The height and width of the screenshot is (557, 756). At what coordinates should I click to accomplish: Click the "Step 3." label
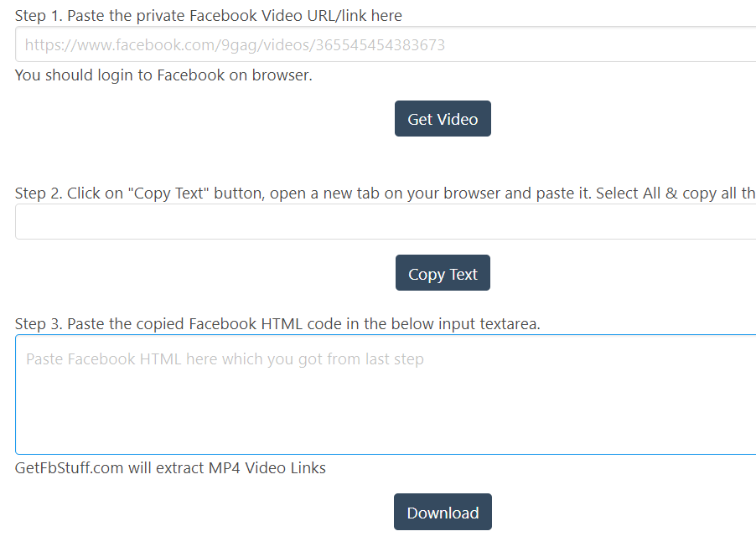pos(39,324)
